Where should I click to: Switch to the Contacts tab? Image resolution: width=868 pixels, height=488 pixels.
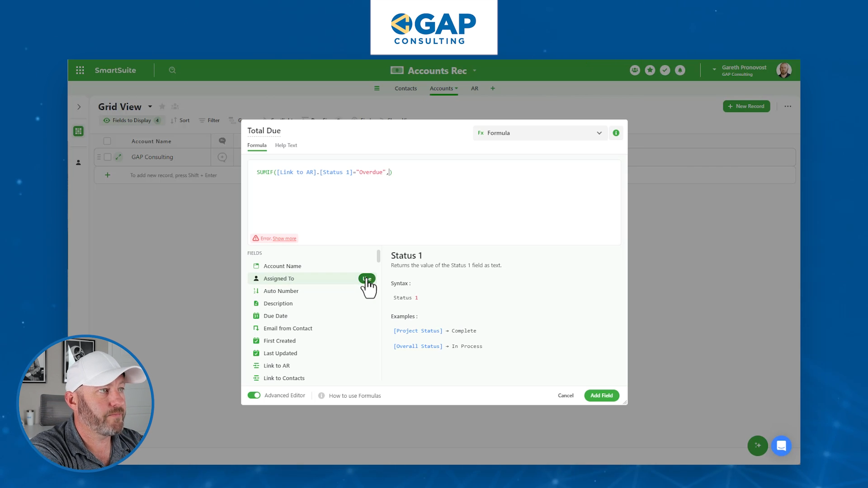point(406,88)
